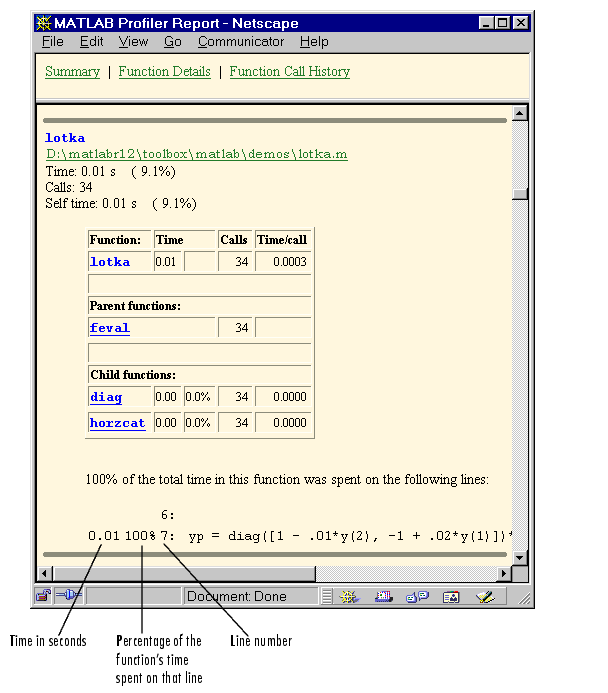Click the 'Time: 0.01 s' text line
The image size is (608, 693).
[110, 171]
